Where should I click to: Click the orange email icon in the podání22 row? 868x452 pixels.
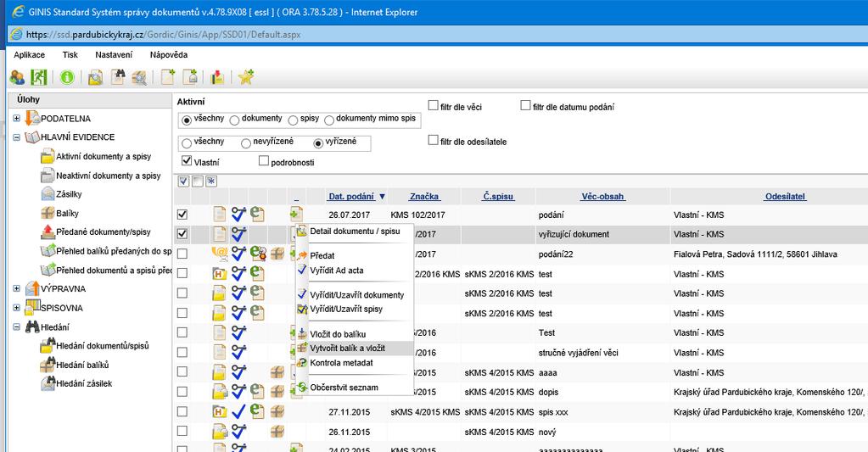(220, 254)
